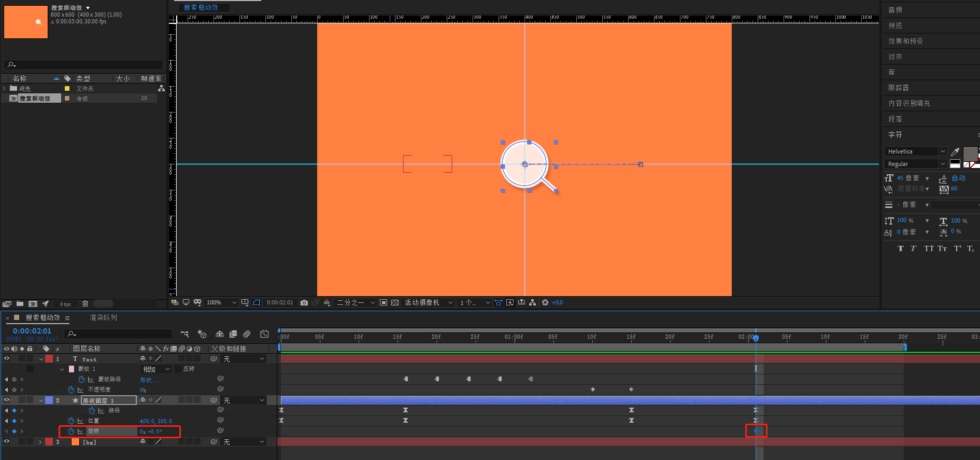Viewport: 980px width, 460px height.
Task: Expand the 纯色 folder in Project panel
Action: tap(4, 89)
